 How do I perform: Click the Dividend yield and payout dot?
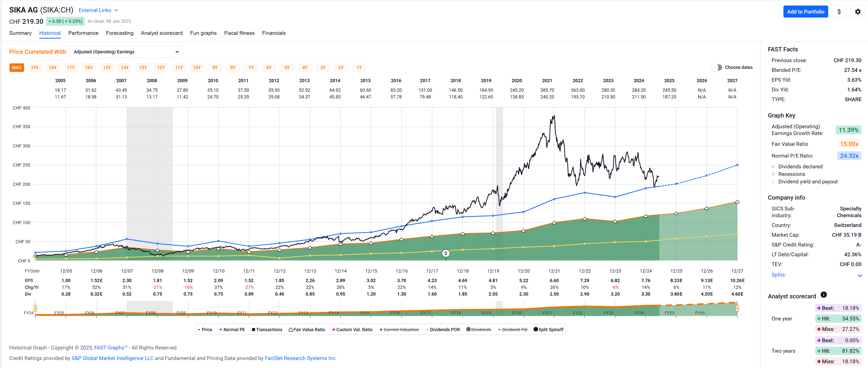(x=773, y=181)
